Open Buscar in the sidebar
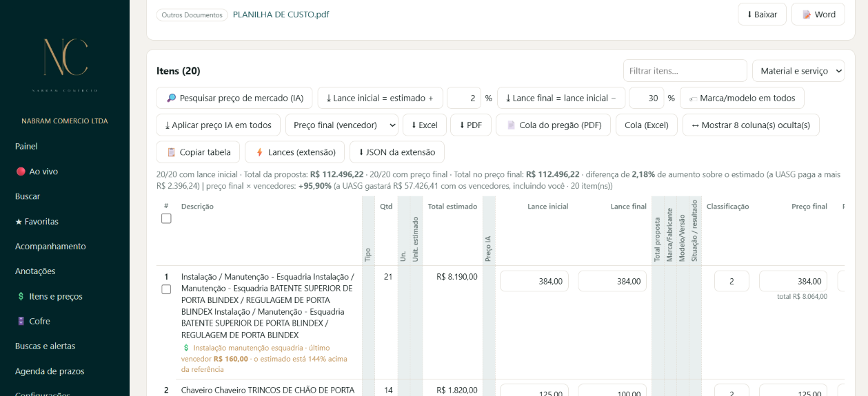This screenshot has height=396, width=868. tap(28, 196)
